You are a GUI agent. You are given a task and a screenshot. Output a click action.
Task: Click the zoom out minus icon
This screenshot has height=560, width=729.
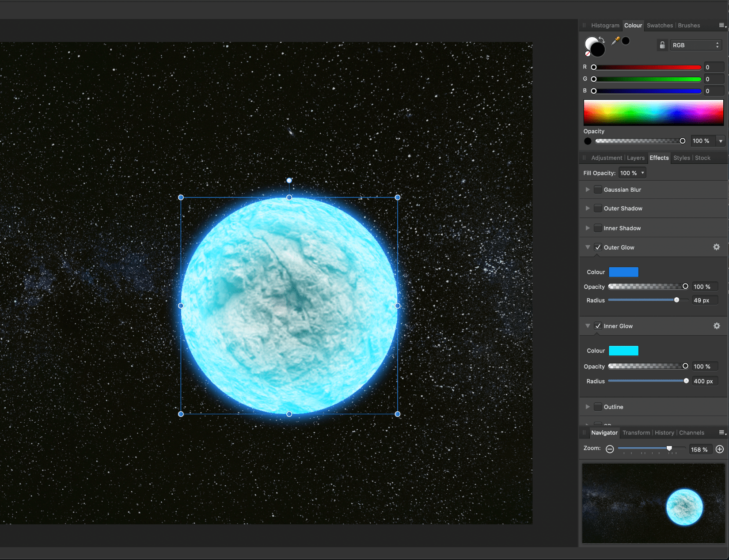(x=610, y=449)
